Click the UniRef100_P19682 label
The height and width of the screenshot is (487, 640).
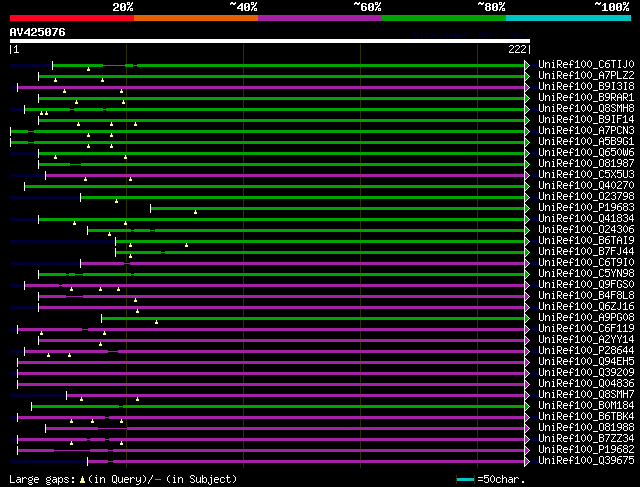pos(586,450)
